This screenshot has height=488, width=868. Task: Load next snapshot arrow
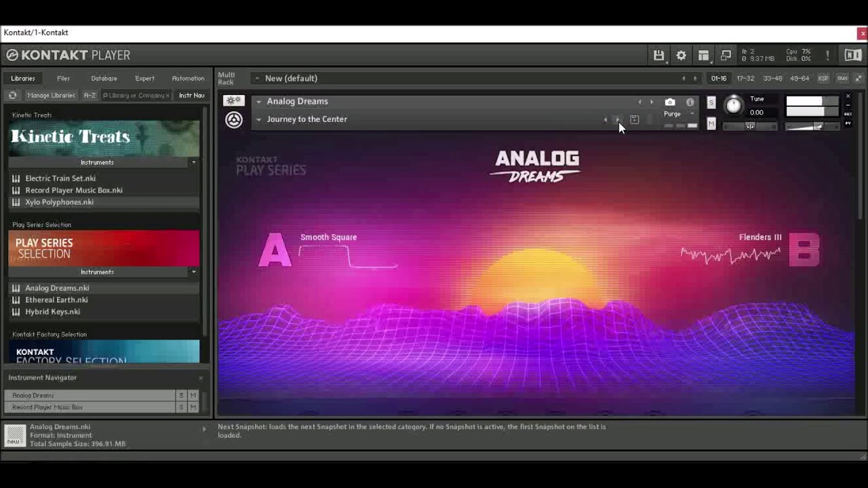click(617, 120)
